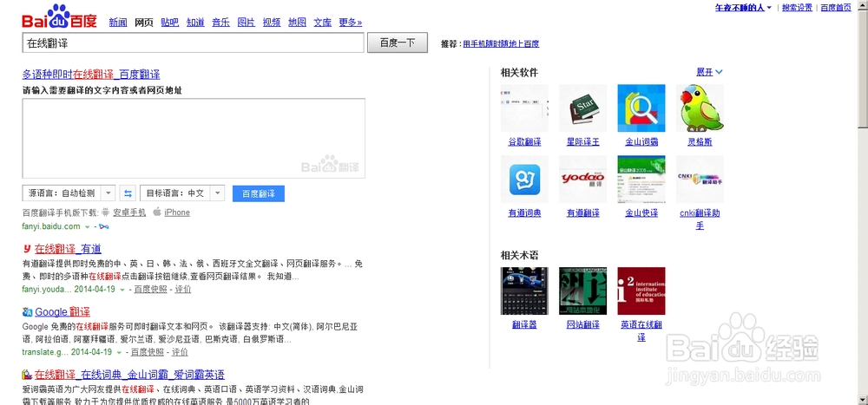Click the 金山快译 text link

pyautogui.click(x=641, y=213)
